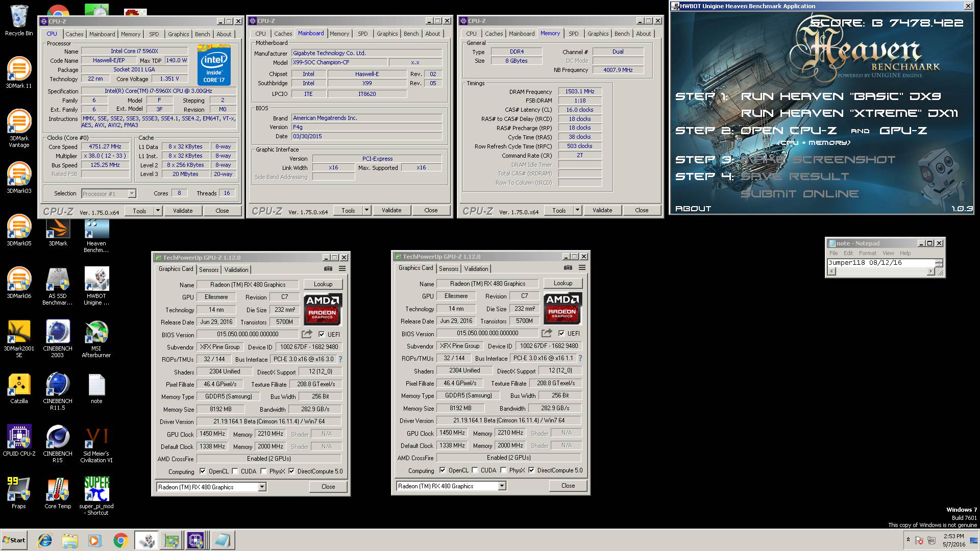The height and width of the screenshot is (551, 980).
Task: Open the CINEBENCH R15 shortcut
Action: tap(58, 443)
